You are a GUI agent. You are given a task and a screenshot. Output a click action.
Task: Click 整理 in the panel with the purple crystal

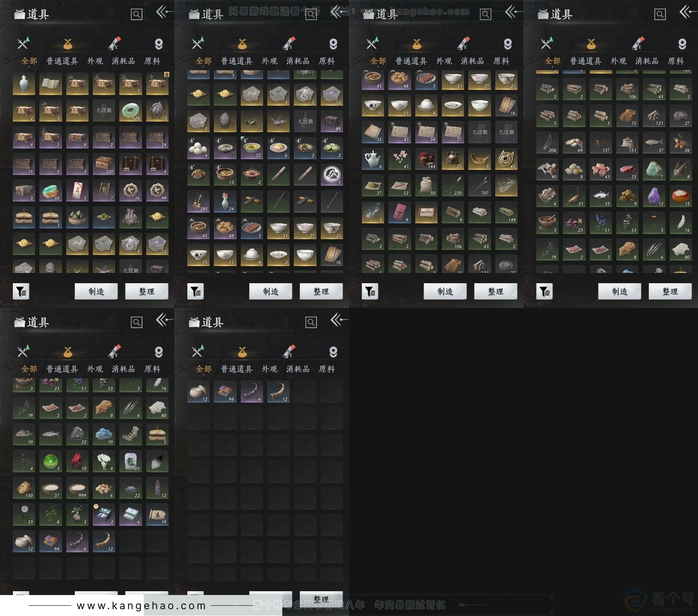tap(670, 291)
